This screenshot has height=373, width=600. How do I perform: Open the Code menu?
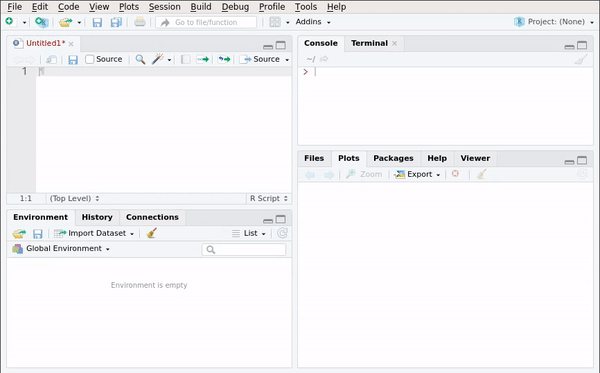[68, 7]
